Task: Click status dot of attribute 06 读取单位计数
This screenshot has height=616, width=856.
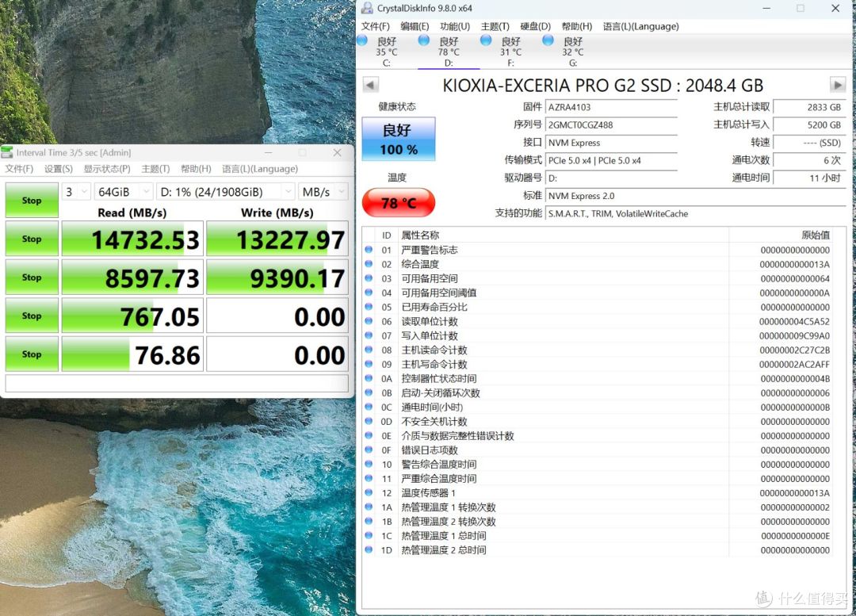Action: pyautogui.click(x=369, y=321)
